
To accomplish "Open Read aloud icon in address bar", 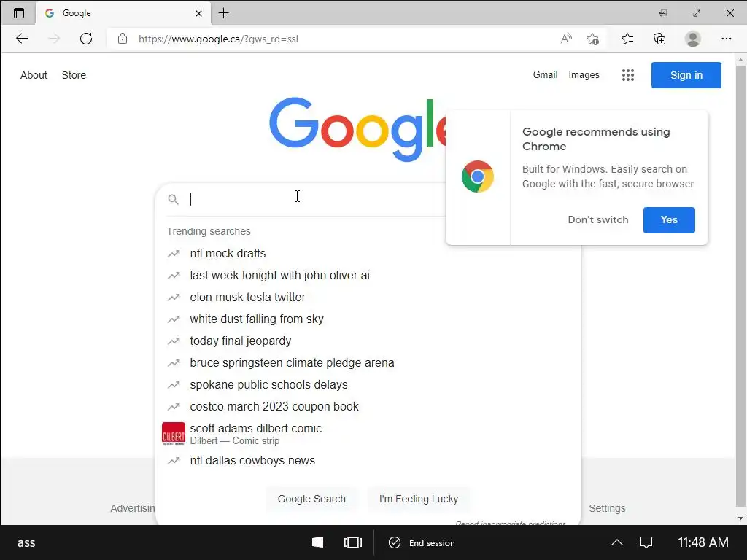I will [566, 39].
